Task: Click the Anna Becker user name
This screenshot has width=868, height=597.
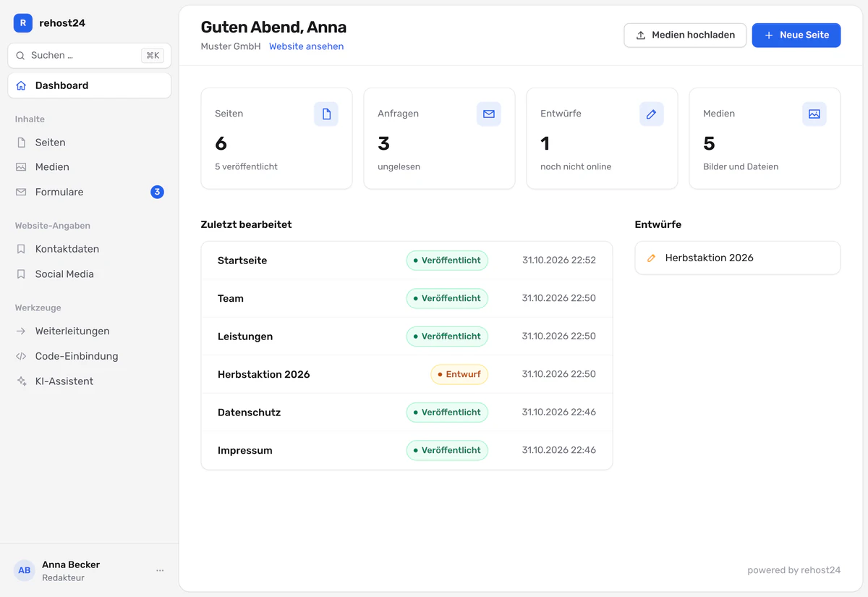Action: pyautogui.click(x=71, y=564)
